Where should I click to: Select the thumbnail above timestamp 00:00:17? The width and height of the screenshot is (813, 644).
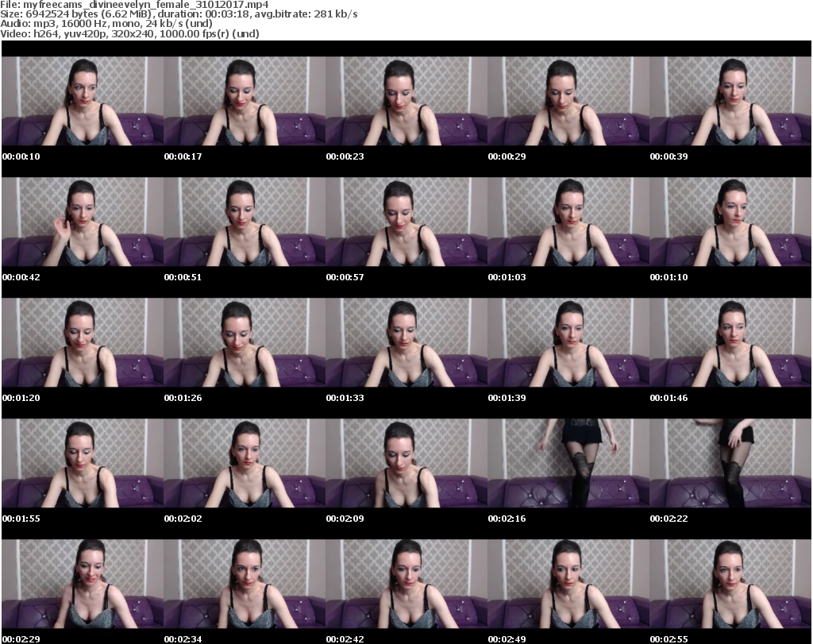tap(244, 101)
